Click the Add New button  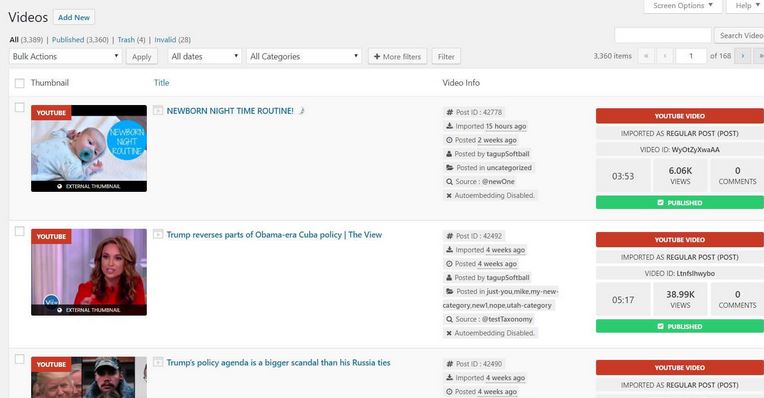(74, 18)
